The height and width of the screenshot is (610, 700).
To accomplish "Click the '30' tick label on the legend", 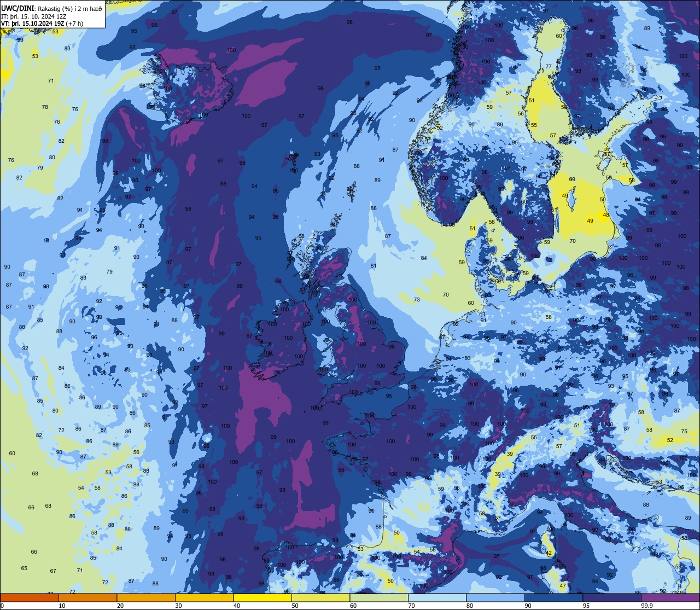I will (178, 606).
